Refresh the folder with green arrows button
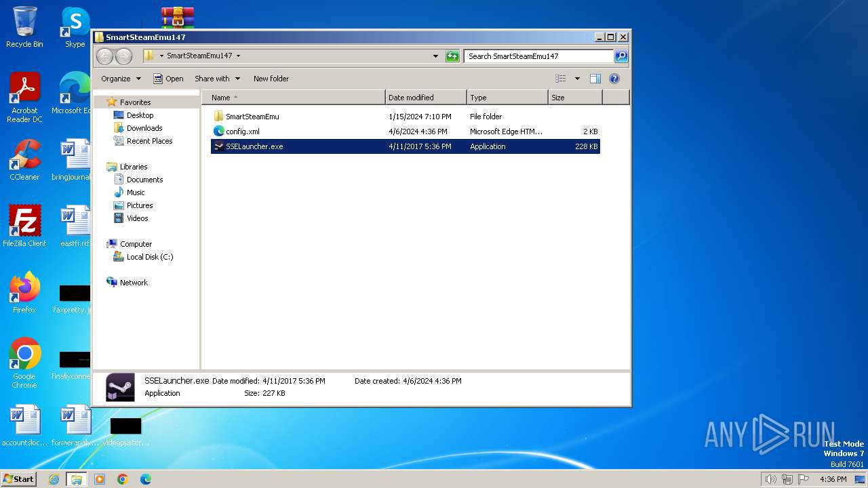868x488 pixels. pyautogui.click(x=452, y=56)
